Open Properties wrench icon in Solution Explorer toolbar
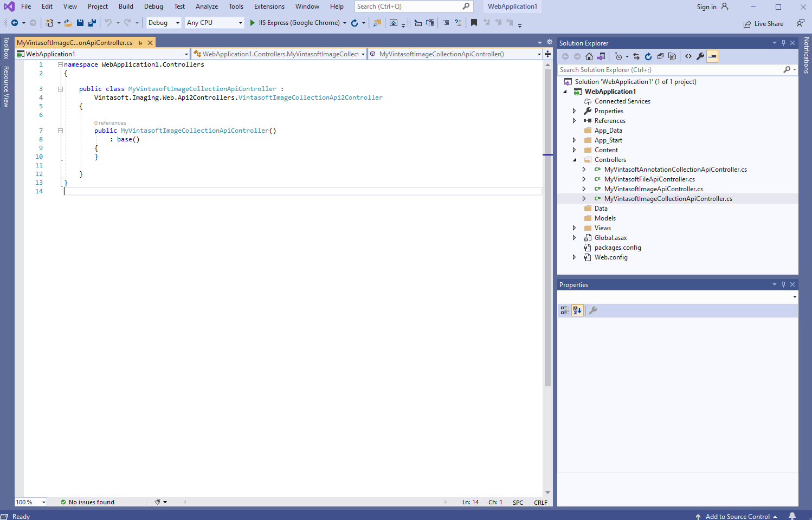The image size is (812, 520). click(700, 56)
